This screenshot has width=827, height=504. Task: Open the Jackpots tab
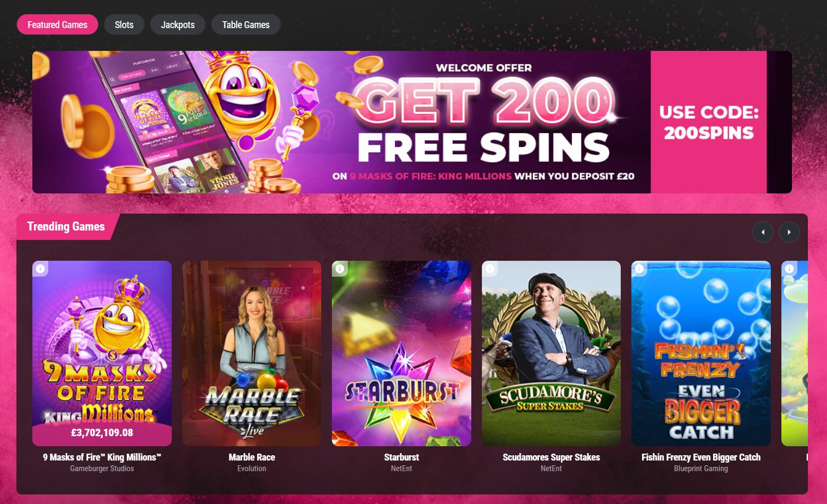pos(178,24)
